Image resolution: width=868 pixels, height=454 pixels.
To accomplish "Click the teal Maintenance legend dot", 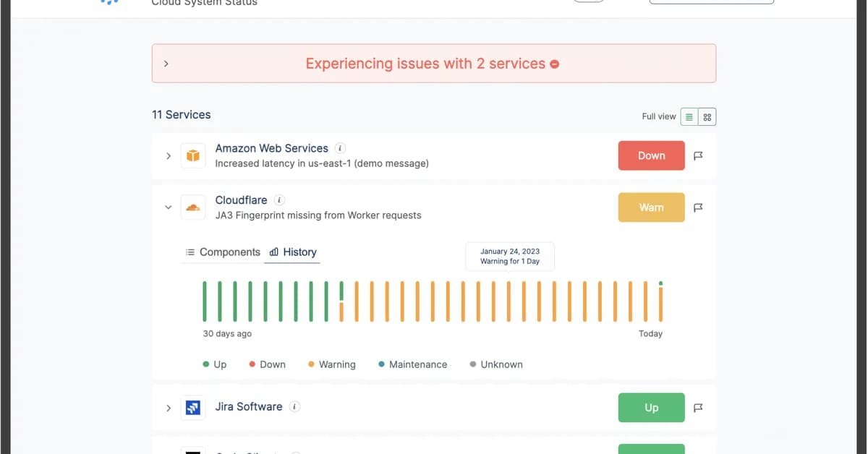I will coord(381,364).
